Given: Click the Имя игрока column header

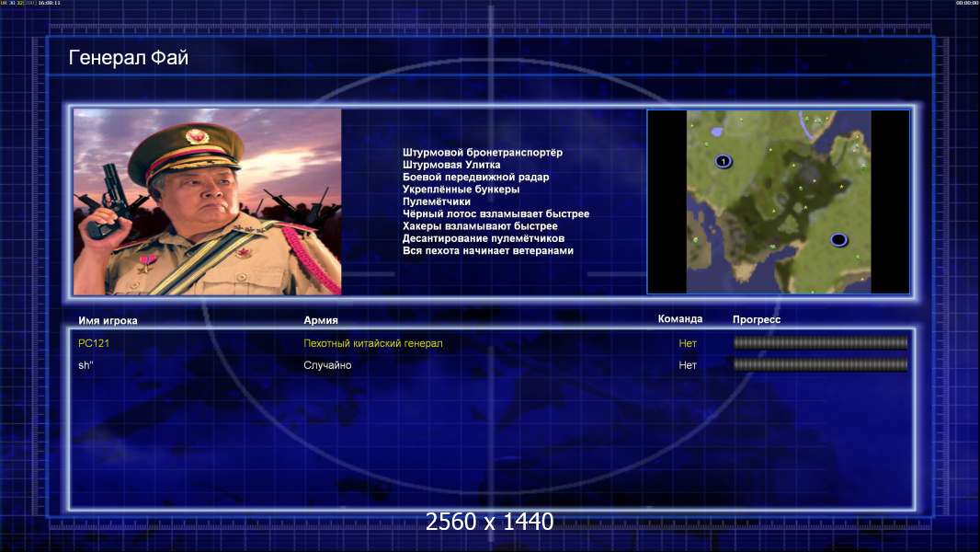Looking at the screenshot, I should [x=108, y=321].
